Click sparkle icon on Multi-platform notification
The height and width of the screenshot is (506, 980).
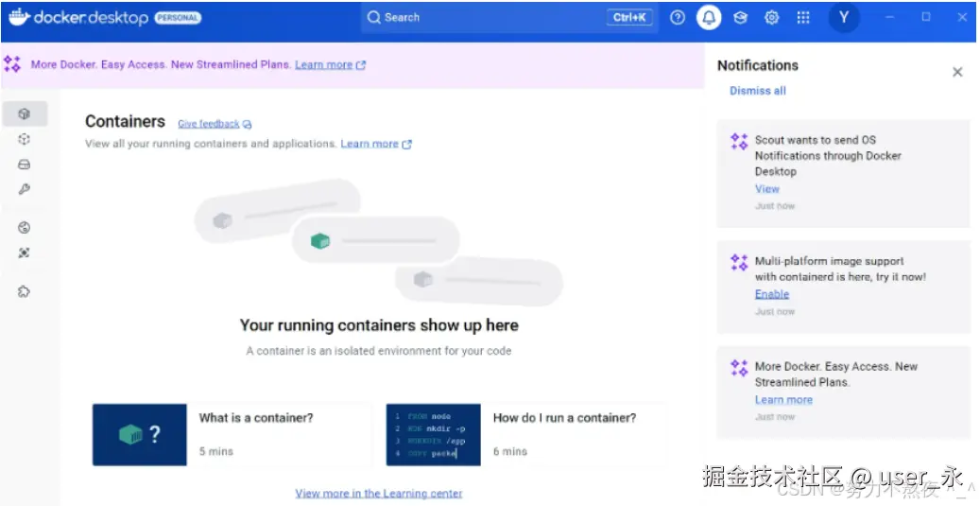pyautogui.click(x=739, y=263)
